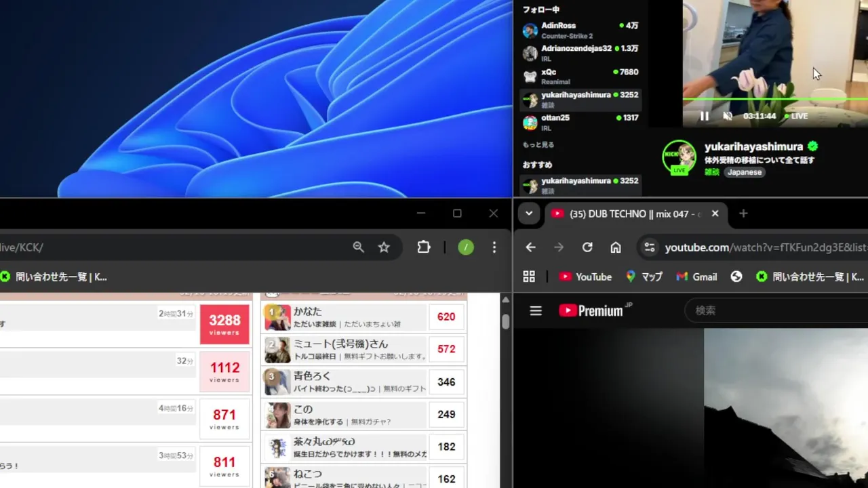Click the 572 viewer count
The height and width of the screenshot is (488, 868).
click(446, 350)
